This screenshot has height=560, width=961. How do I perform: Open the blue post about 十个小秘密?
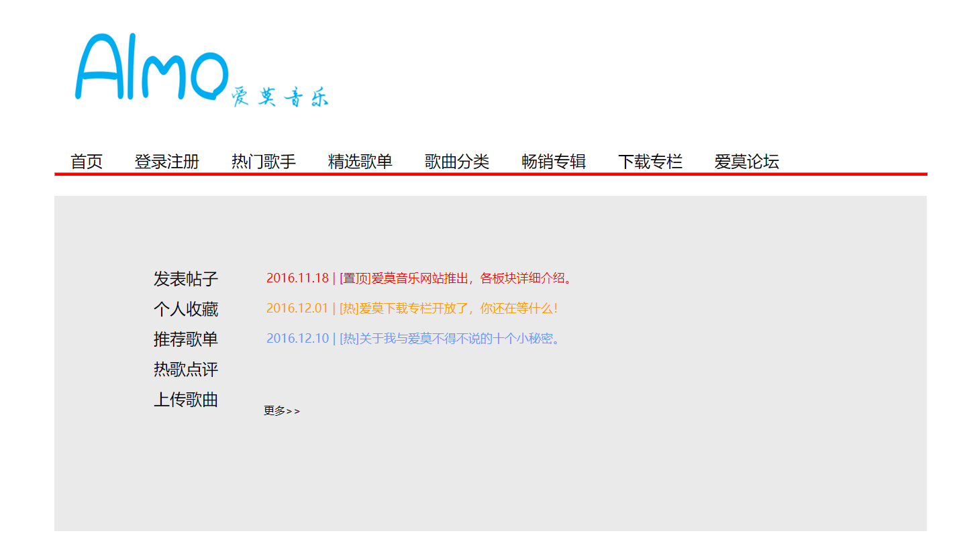(413, 339)
